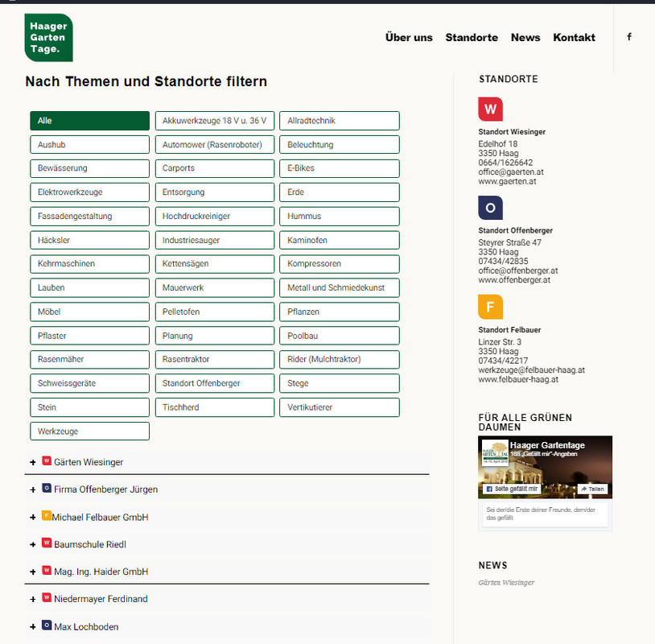Expand the Niedermayer Ferdinand entry
This screenshot has height=644, width=655.
[33, 599]
